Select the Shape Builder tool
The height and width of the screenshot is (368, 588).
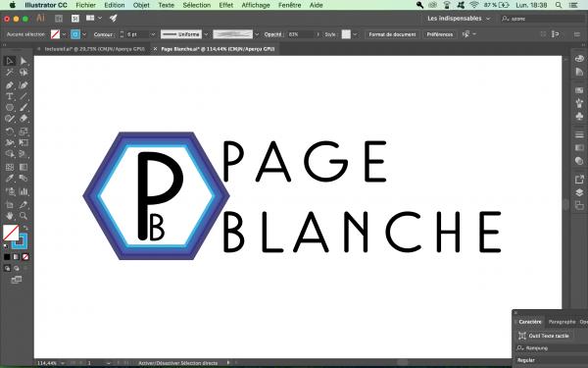tap(10, 154)
